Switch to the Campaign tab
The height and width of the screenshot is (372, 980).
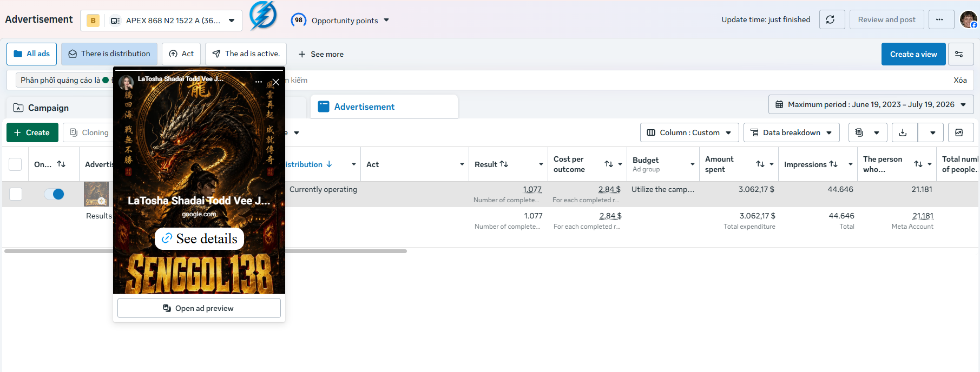pos(49,108)
